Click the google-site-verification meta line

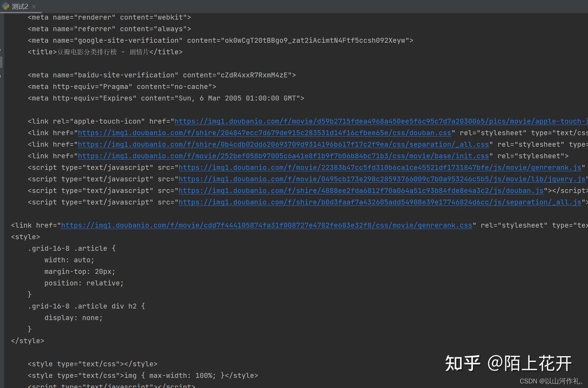click(220, 40)
